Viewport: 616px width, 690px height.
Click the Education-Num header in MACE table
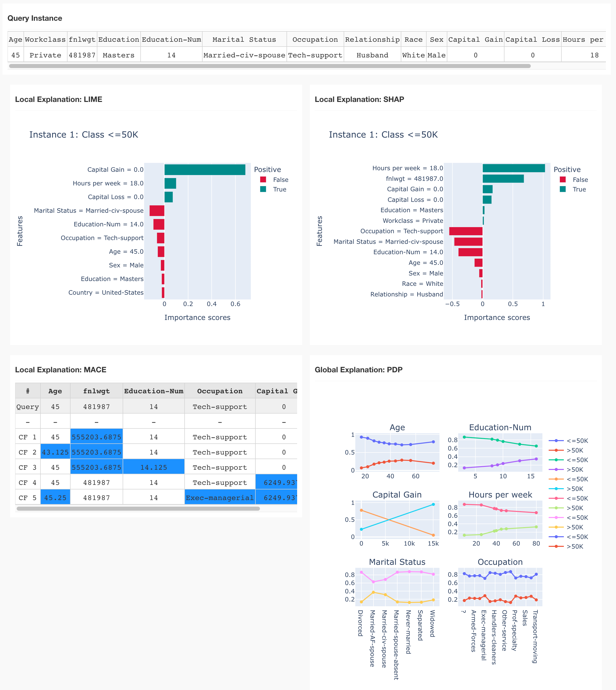[x=154, y=391]
